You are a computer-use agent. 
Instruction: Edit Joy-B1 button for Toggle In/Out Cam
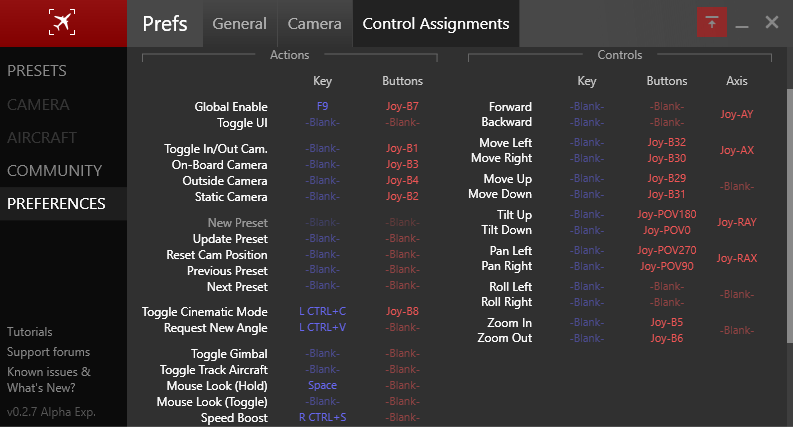pyautogui.click(x=403, y=148)
